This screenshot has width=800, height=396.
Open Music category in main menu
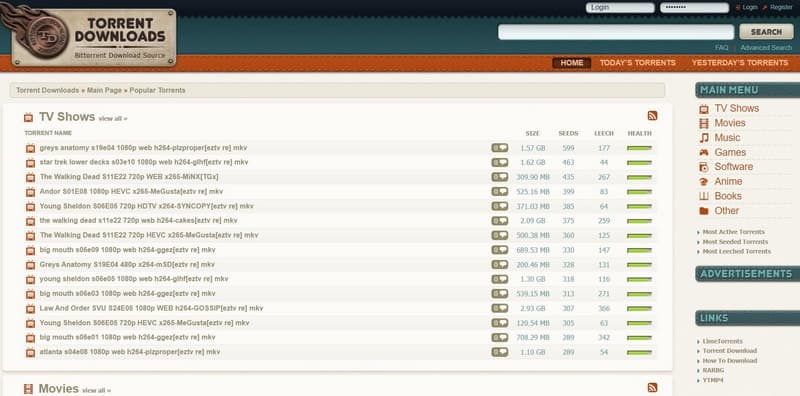[x=727, y=138]
